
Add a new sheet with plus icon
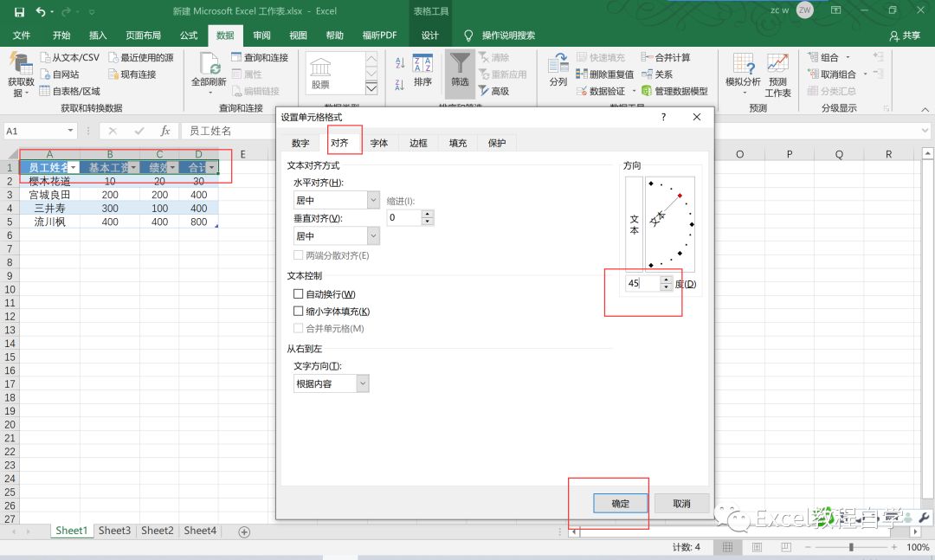244,531
